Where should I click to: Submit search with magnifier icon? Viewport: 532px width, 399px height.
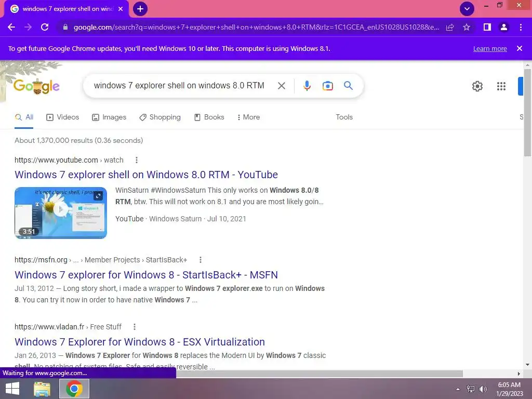(348, 86)
